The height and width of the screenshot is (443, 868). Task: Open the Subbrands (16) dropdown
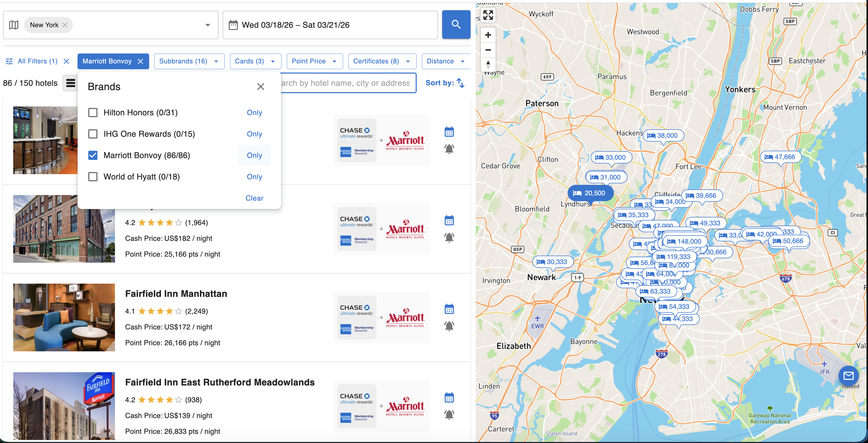[x=189, y=61]
